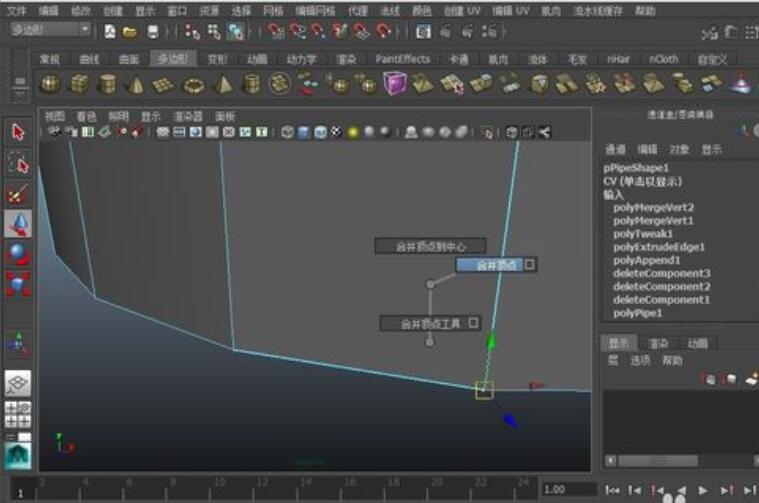The height and width of the screenshot is (503, 759).
Task: Create a polygon sphere from shelf
Action: pyautogui.click(x=50, y=84)
